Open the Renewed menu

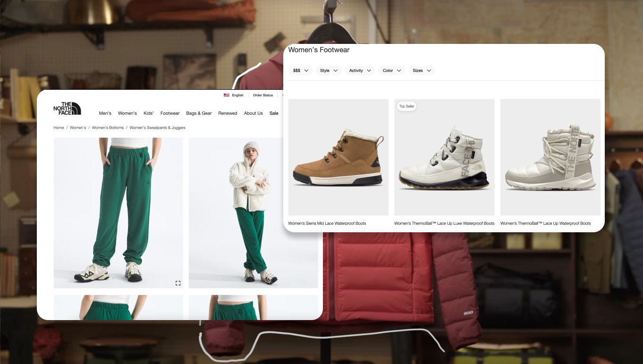[228, 113]
